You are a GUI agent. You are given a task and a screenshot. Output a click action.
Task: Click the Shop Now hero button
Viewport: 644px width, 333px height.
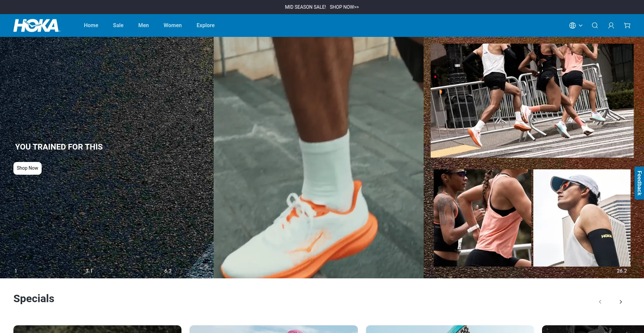[28, 168]
